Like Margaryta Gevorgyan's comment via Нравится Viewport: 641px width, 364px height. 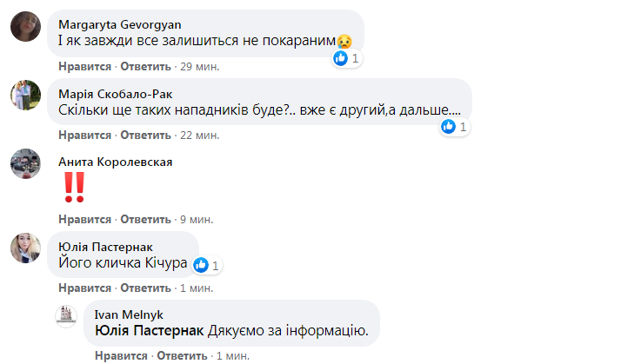coord(84,66)
